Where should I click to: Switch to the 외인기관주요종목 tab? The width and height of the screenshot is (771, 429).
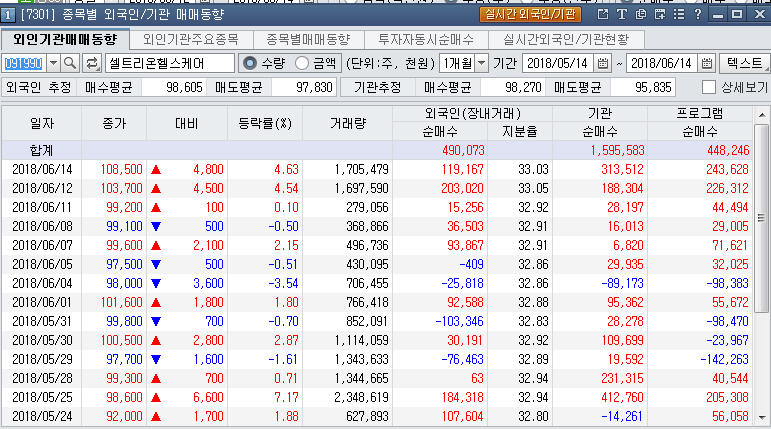click(190, 39)
